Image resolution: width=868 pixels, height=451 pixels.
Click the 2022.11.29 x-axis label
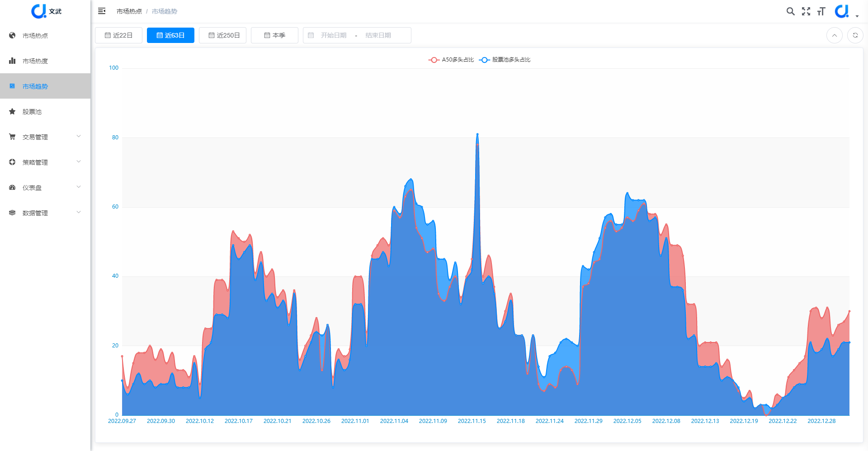tap(588, 421)
